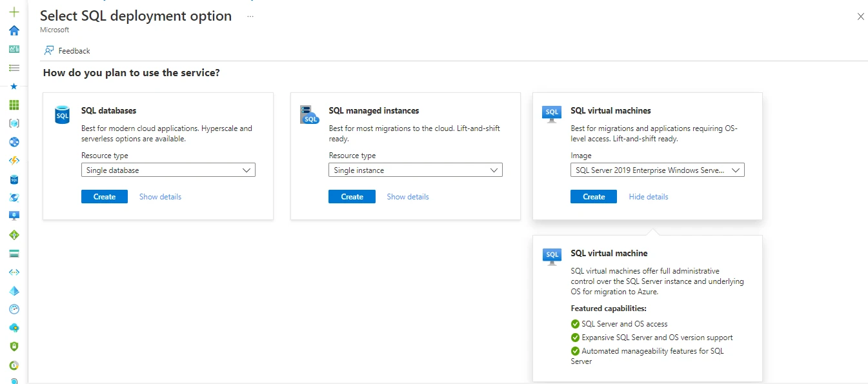Open the All services list icon

coord(14,67)
